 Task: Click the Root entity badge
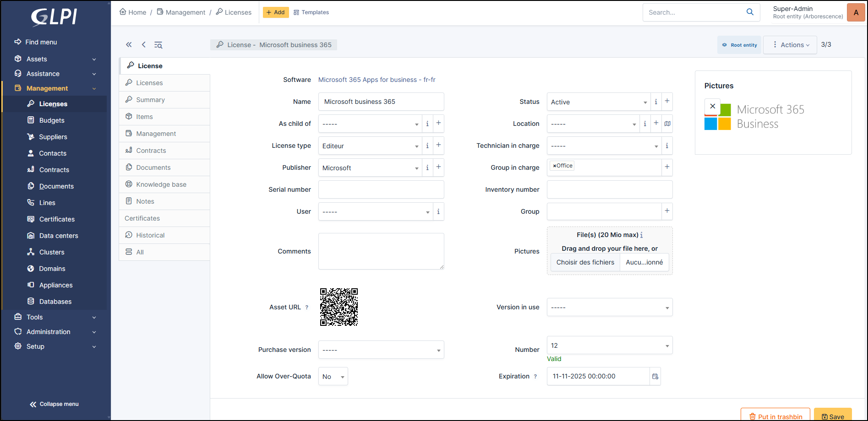coord(739,45)
